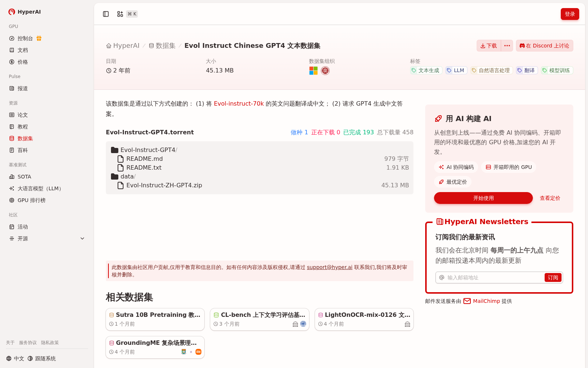588x368 pixels.
Task: Toggle the sidebar panel icon
Action: click(106, 14)
